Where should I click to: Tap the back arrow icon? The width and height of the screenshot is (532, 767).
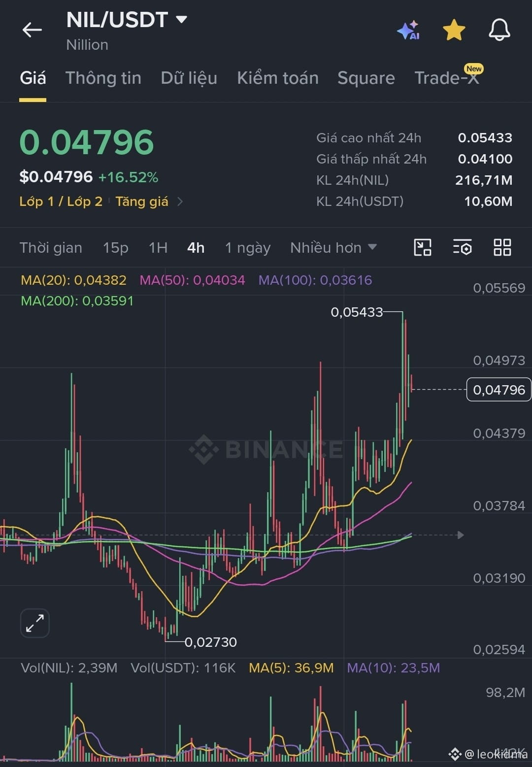click(32, 30)
